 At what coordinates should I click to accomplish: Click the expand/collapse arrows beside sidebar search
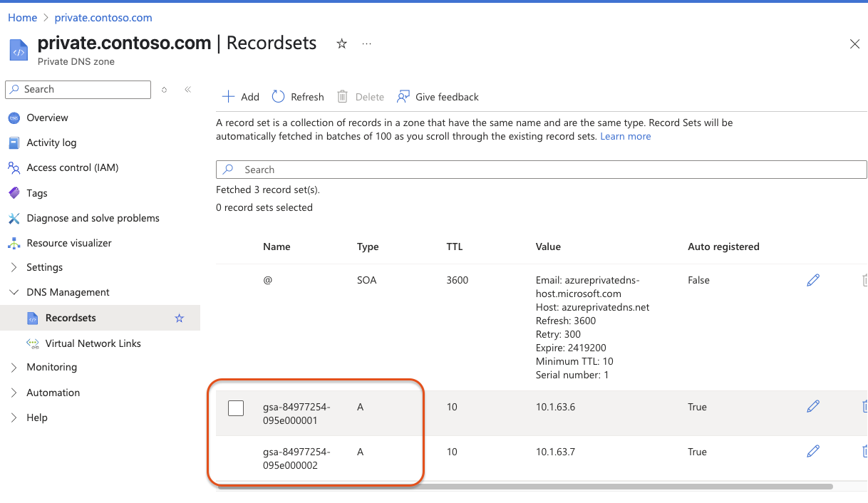click(165, 90)
